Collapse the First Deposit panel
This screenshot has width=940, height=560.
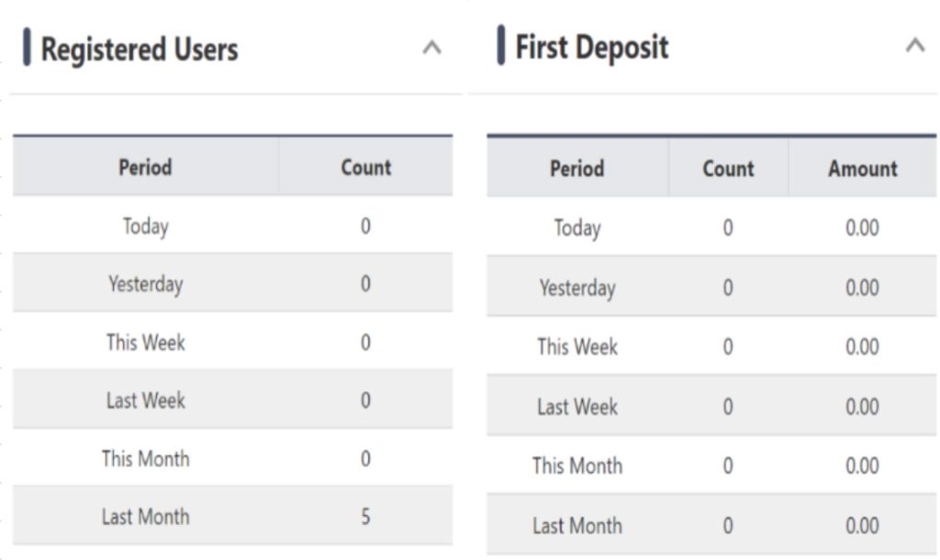(914, 45)
